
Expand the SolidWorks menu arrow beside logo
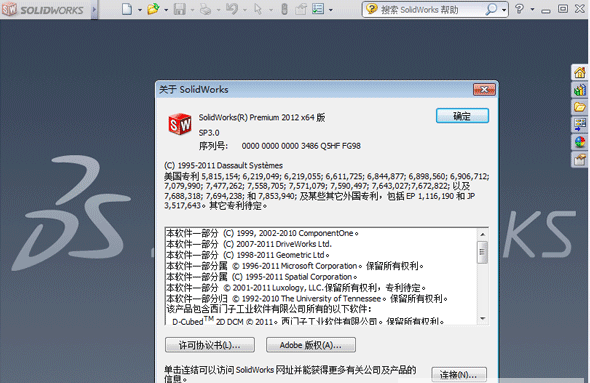(x=94, y=9)
